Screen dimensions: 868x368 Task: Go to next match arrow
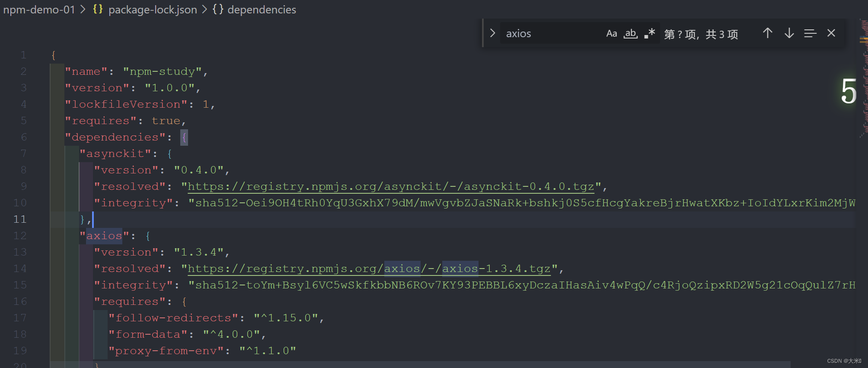pyautogui.click(x=789, y=33)
